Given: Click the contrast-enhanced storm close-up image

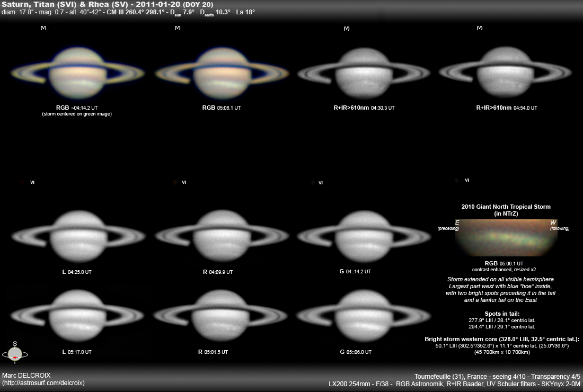Looking at the screenshot, I should (x=506, y=238).
